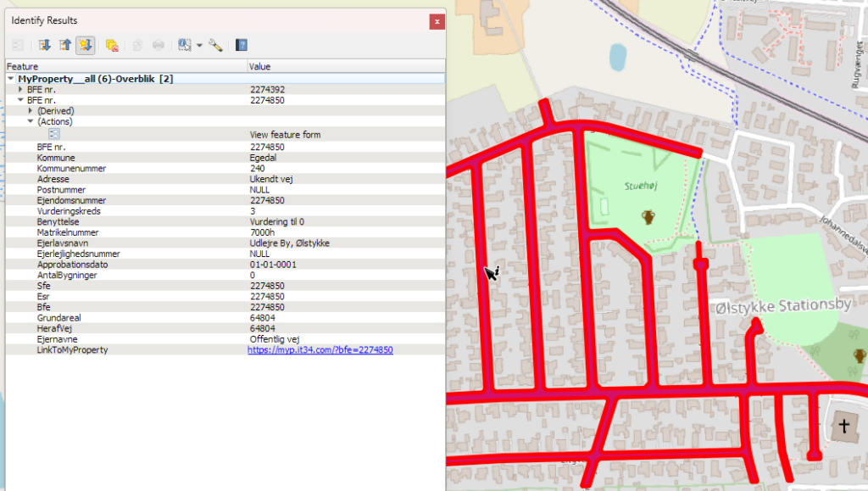The height and width of the screenshot is (491, 868).
Task: Click the identify selection mode icon
Action: pyautogui.click(x=184, y=45)
